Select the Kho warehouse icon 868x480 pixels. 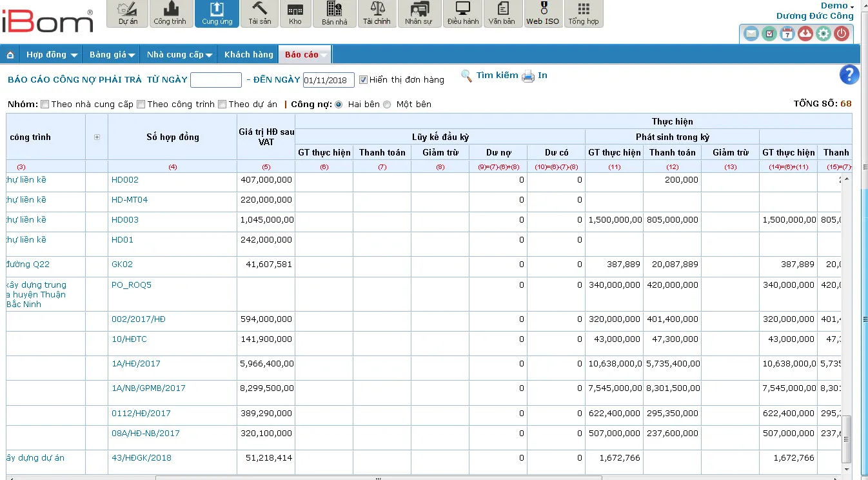point(295,14)
